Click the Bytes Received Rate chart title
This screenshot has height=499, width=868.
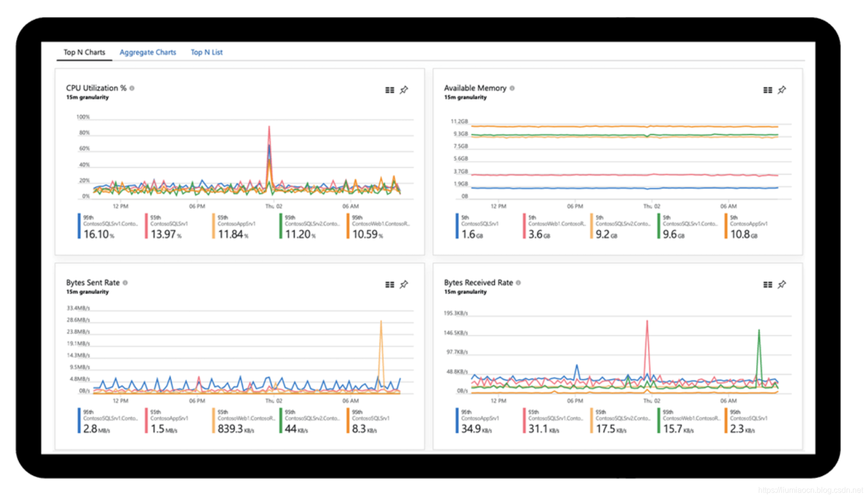[x=479, y=283]
